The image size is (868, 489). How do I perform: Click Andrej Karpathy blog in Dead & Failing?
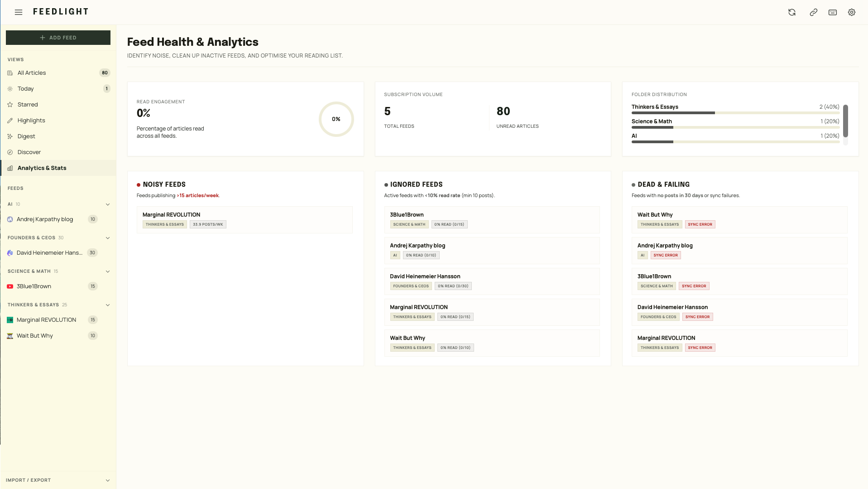[x=739, y=251]
